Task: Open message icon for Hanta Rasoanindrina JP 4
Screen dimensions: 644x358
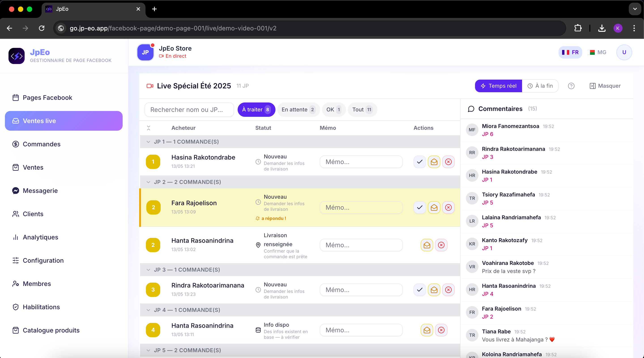Action: coord(427,330)
